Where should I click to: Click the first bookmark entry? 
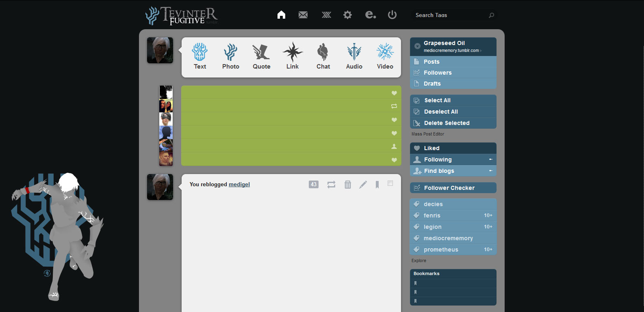coord(453,283)
